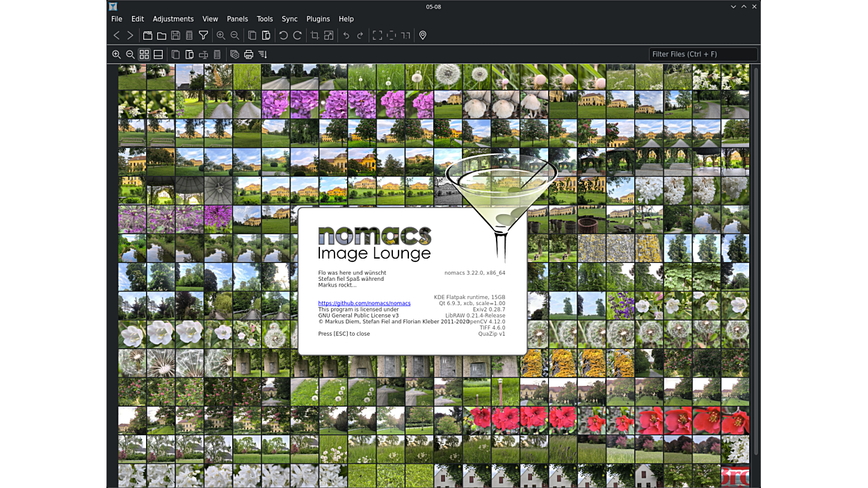Open the Plugins menu

(318, 19)
